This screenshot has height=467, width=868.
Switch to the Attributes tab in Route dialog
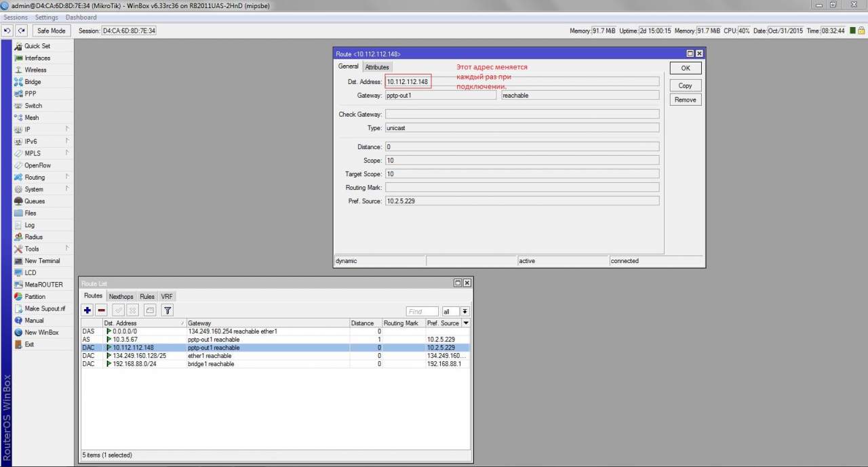pos(377,67)
